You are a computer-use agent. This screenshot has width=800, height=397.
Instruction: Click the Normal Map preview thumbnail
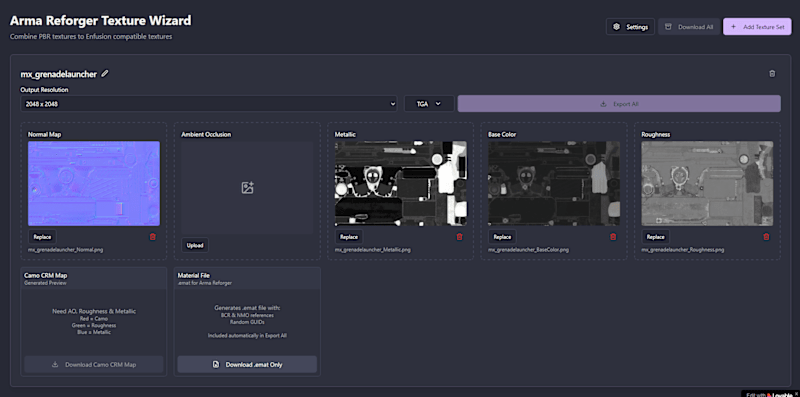pyautogui.click(x=94, y=183)
